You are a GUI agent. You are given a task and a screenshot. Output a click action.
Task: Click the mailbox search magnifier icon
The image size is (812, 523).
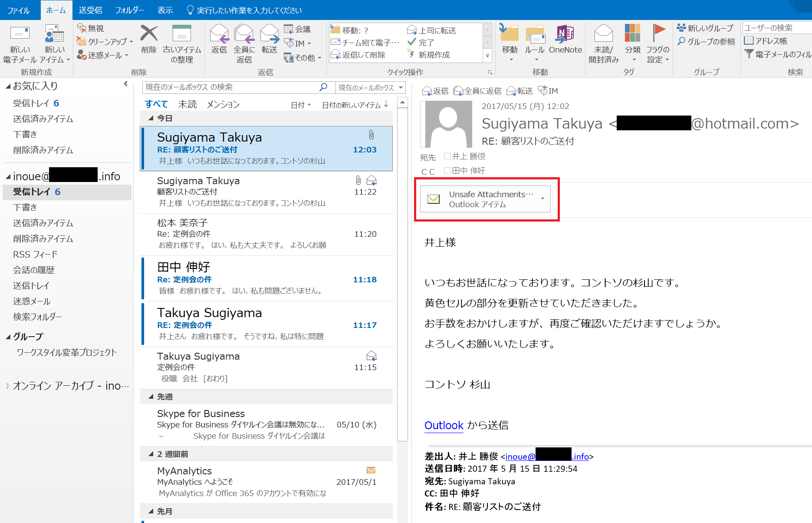323,87
